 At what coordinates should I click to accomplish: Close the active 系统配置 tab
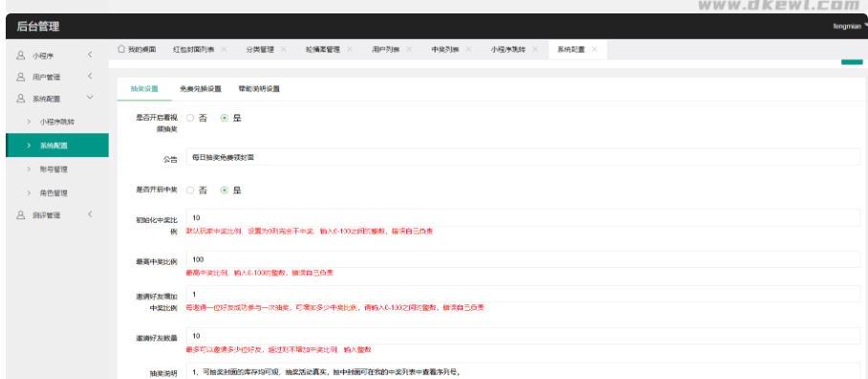coord(595,50)
